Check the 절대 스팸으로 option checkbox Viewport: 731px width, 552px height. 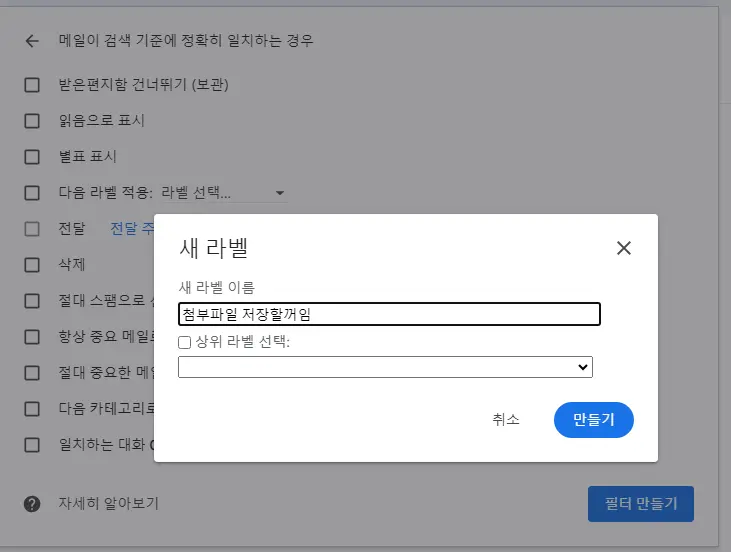tap(32, 301)
